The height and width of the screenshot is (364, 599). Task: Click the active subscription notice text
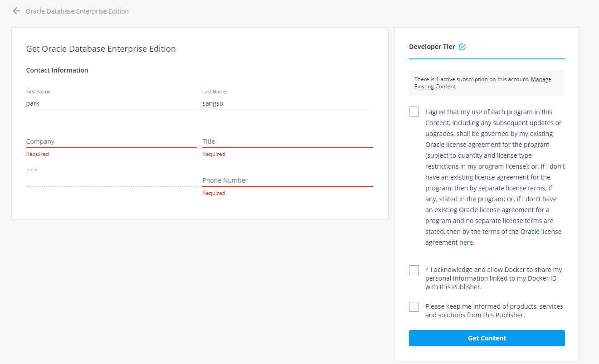(472, 79)
